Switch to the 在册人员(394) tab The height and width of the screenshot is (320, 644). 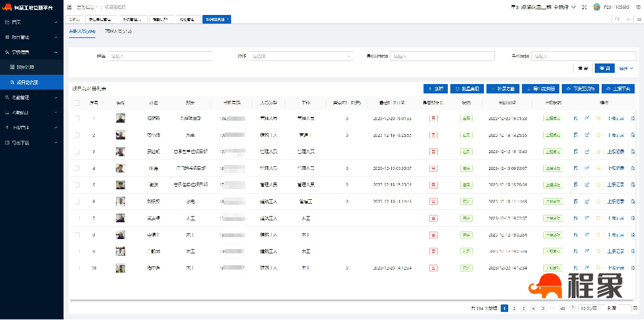[x=82, y=31]
